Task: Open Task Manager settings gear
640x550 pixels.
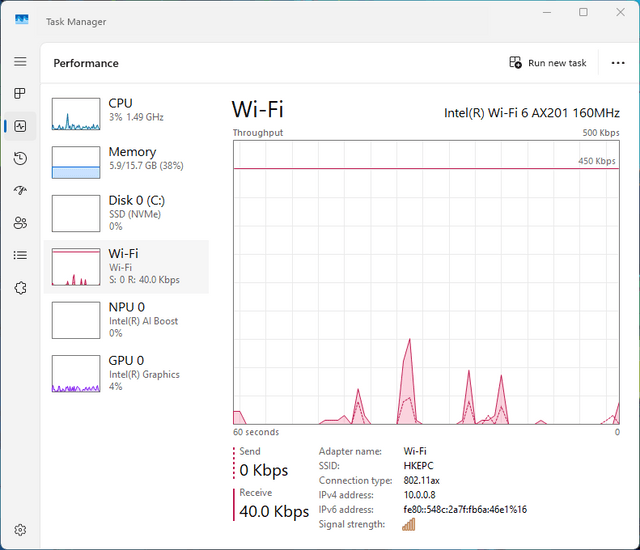Action: (x=20, y=530)
